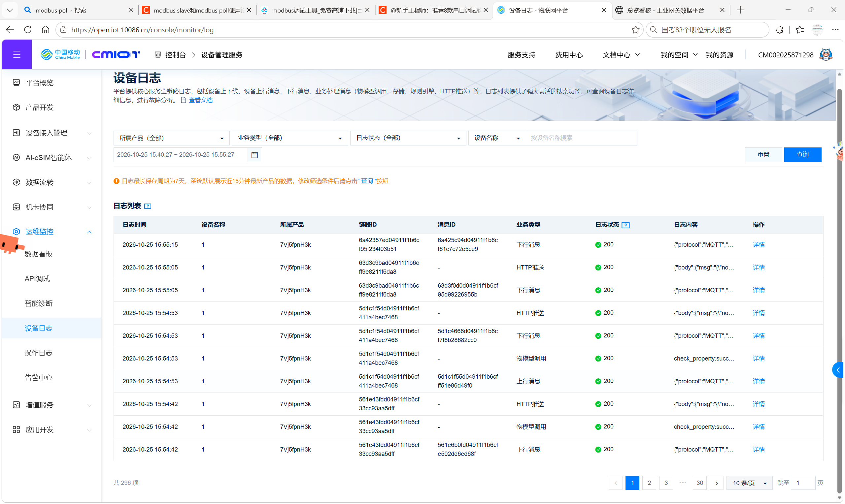Viewport: 845px width, 504px height.
Task: Open browser extensions icon
Action: point(779,30)
